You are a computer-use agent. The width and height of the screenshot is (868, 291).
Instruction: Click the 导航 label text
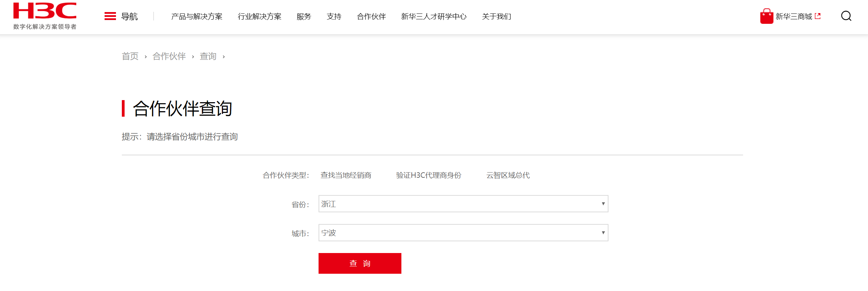coord(129,17)
